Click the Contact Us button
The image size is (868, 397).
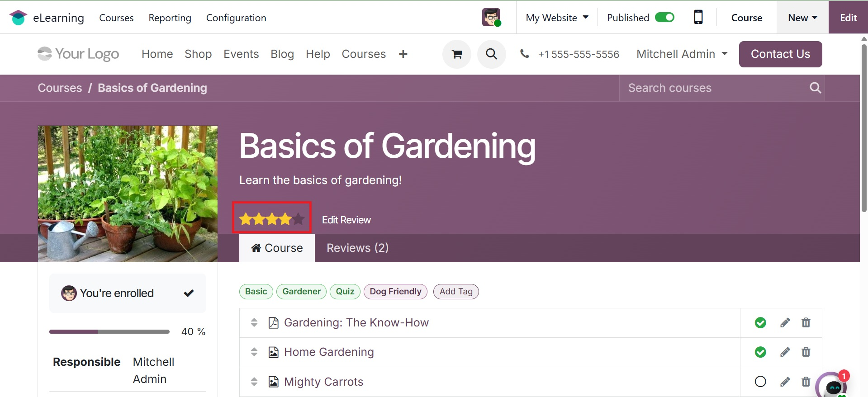coord(780,54)
